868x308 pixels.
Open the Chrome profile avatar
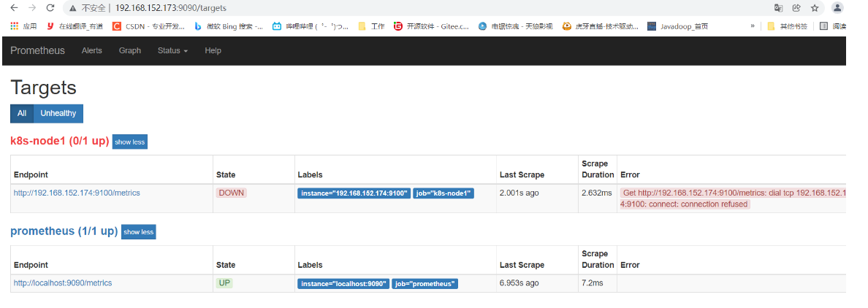(837, 8)
